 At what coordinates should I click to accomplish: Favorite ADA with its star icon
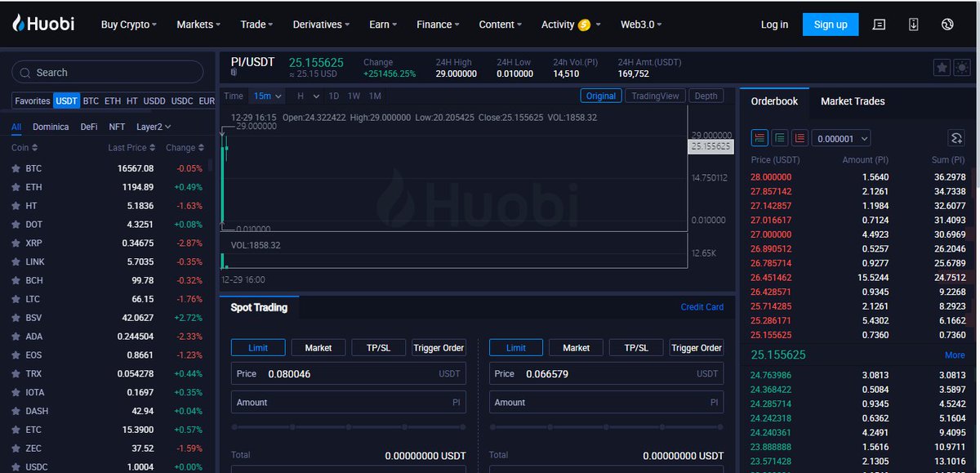point(16,337)
